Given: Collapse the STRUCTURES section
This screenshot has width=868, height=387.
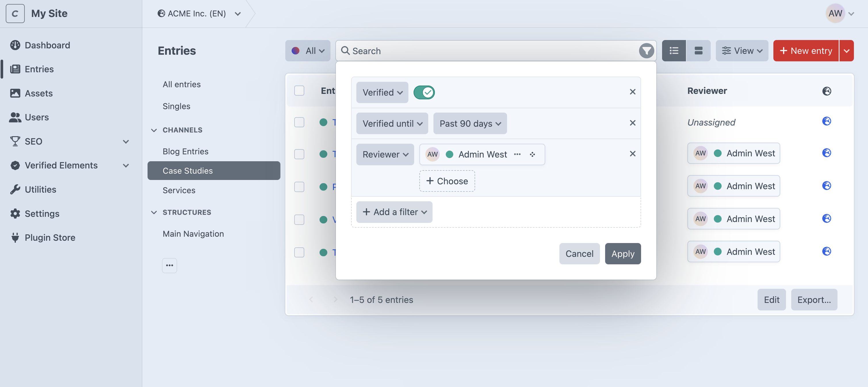Looking at the screenshot, I should point(154,212).
